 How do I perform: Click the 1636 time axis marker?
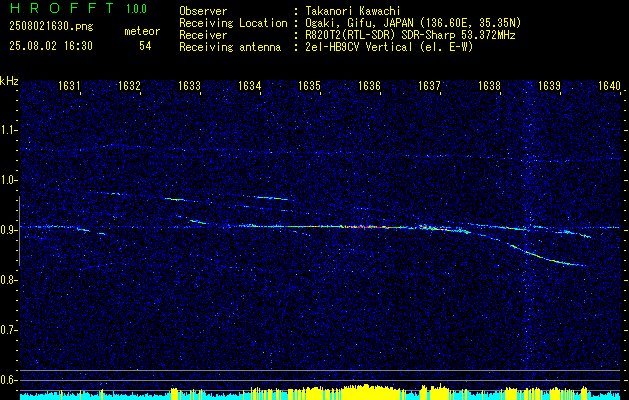(x=369, y=85)
